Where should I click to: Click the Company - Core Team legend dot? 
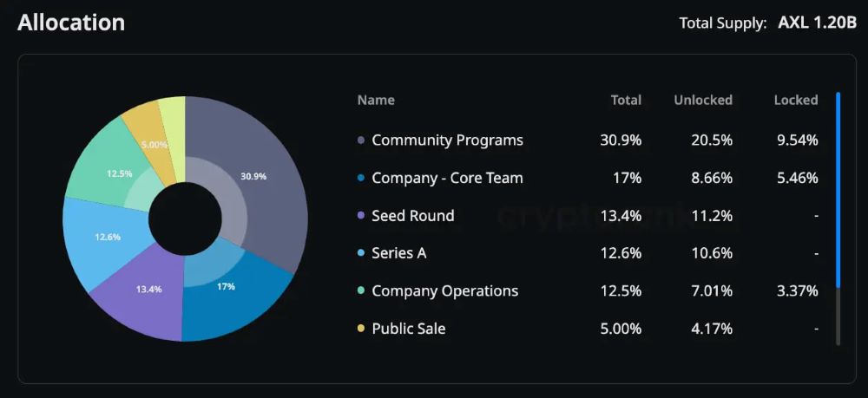pyautogui.click(x=361, y=179)
